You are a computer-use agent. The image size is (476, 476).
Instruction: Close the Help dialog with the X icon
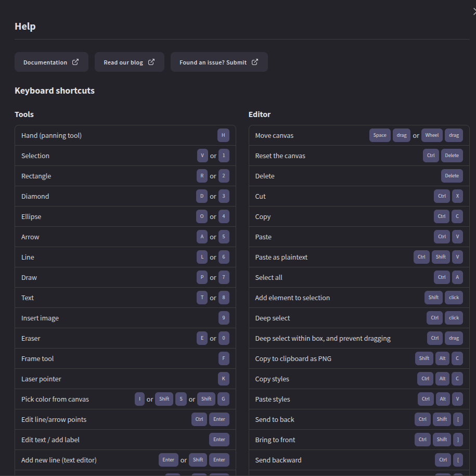[x=474, y=12]
